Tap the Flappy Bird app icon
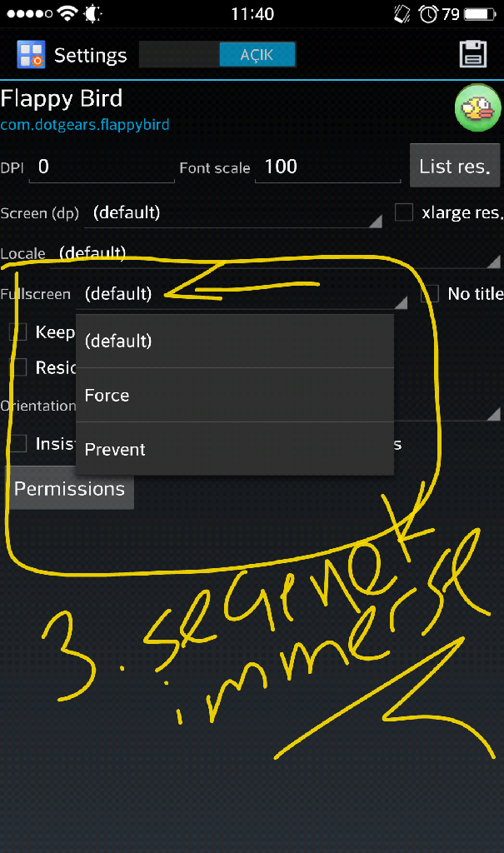The image size is (504, 853). [477, 107]
